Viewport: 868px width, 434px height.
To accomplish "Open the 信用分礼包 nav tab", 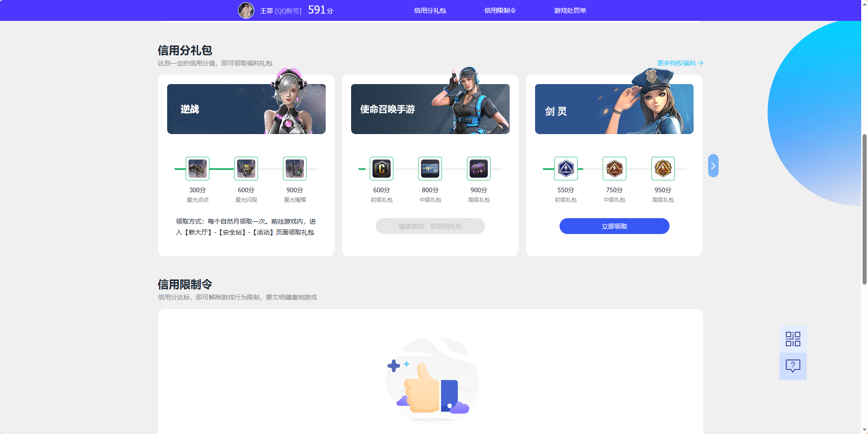I will point(430,10).
